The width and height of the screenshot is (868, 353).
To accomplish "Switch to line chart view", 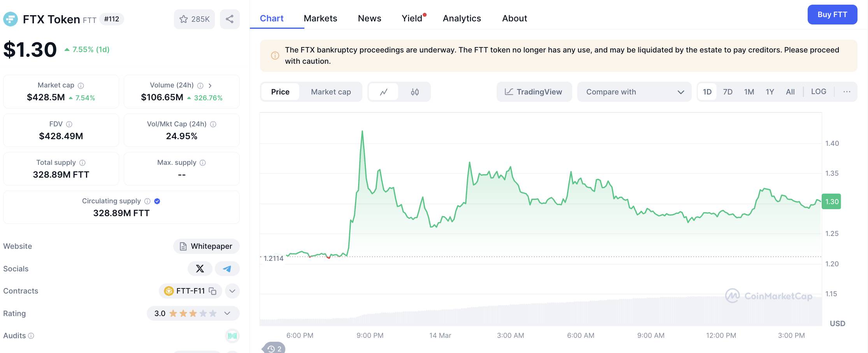I will pos(384,92).
